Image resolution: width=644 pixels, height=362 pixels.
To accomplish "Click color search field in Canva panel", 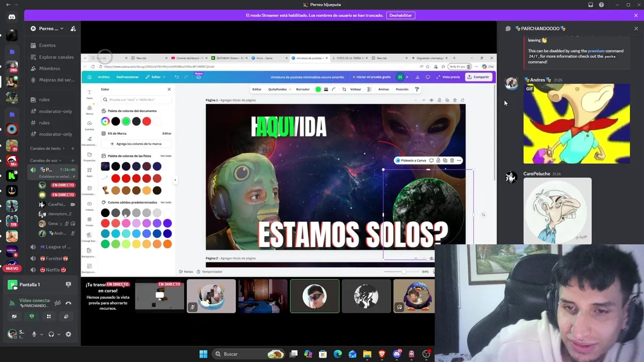I will point(137,100).
